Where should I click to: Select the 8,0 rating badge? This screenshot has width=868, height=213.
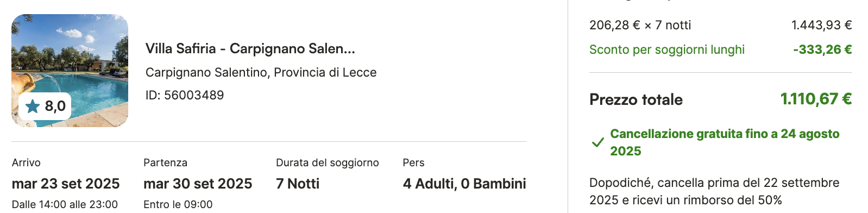pyautogui.click(x=45, y=106)
